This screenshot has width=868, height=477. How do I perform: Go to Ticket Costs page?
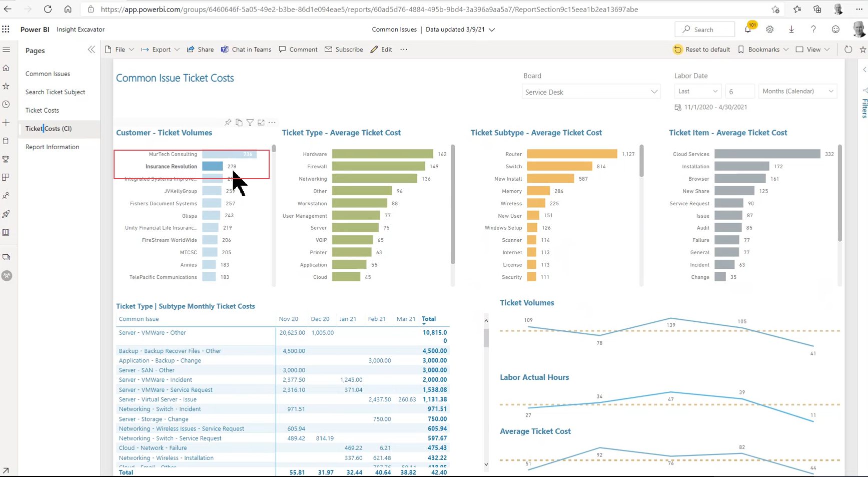pos(43,110)
